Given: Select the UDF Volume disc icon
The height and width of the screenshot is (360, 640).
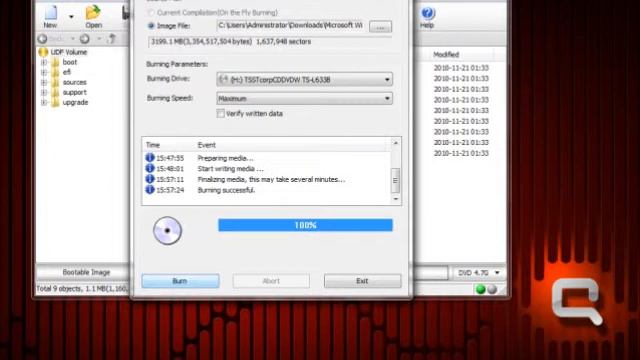Looking at the screenshot, I should coord(43,52).
